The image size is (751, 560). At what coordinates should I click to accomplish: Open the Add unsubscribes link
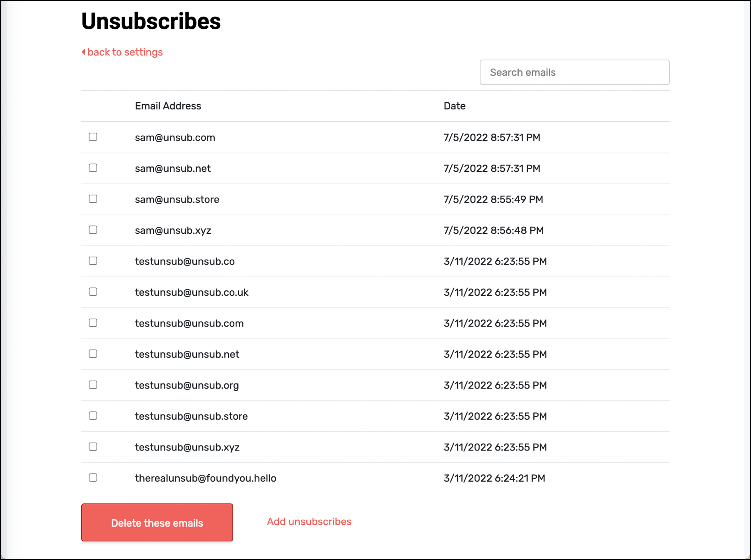309,521
